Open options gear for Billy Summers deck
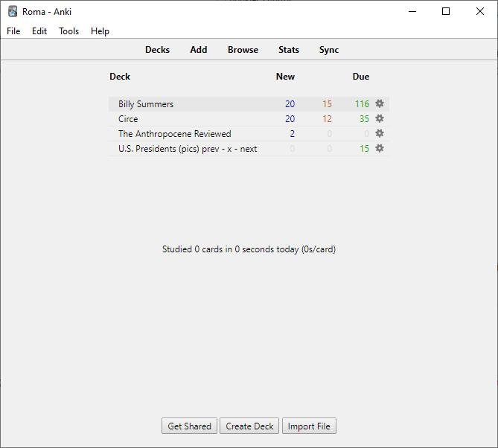This screenshot has height=448, width=498. (x=379, y=104)
